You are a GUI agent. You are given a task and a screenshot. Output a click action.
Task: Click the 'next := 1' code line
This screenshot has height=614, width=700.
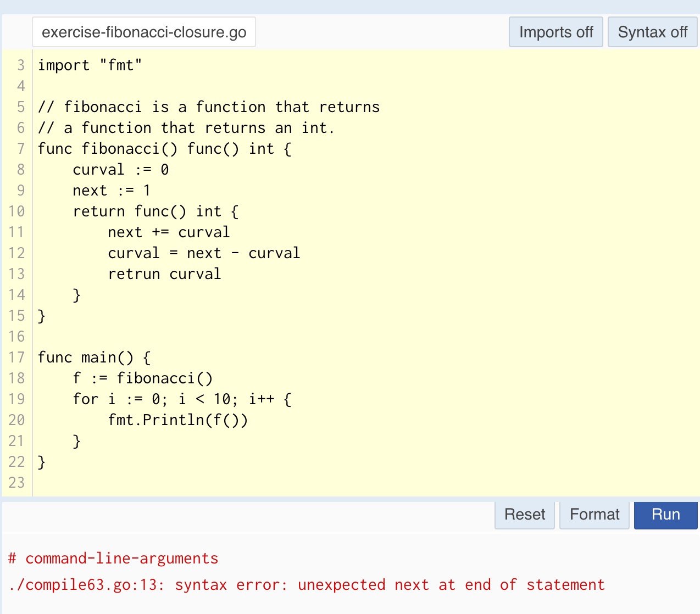(x=112, y=191)
